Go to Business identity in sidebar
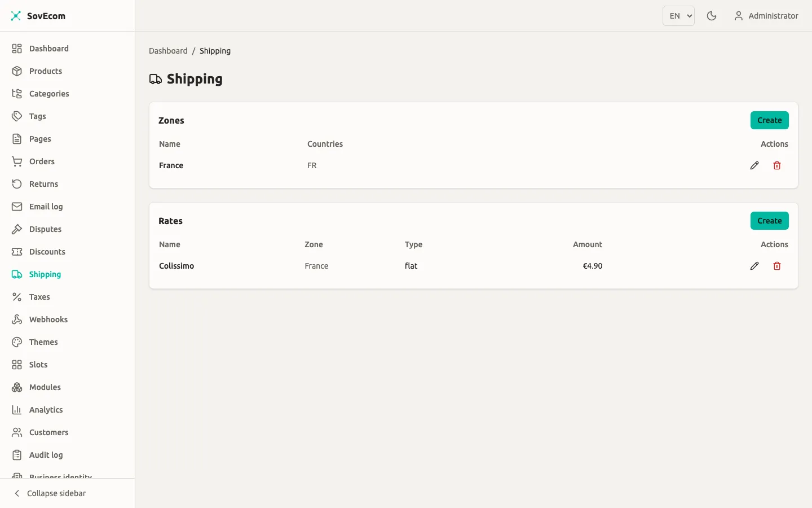 [60, 476]
